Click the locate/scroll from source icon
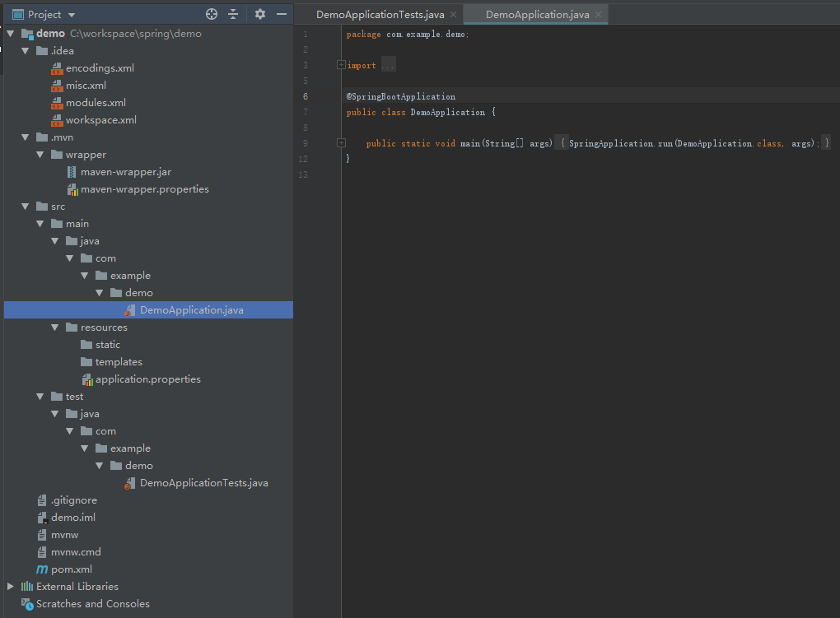 (x=212, y=15)
